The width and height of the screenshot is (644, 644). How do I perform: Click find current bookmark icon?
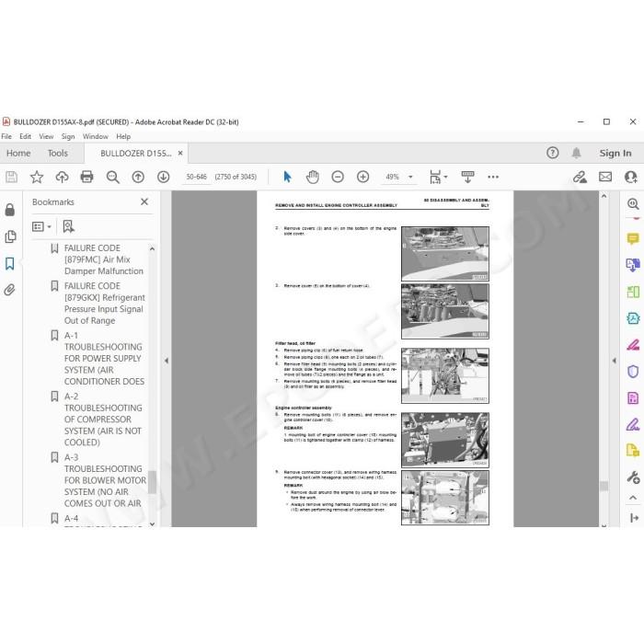(68, 226)
